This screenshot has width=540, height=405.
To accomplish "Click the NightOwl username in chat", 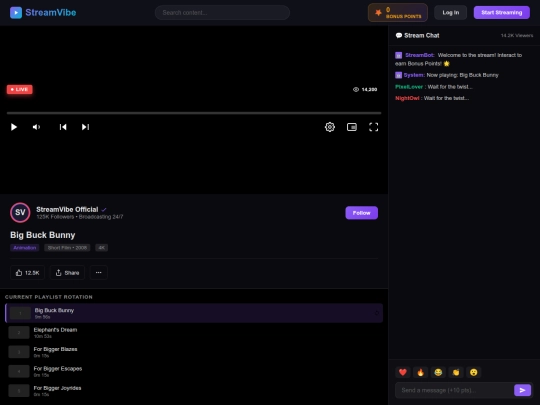I will coord(407,98).
